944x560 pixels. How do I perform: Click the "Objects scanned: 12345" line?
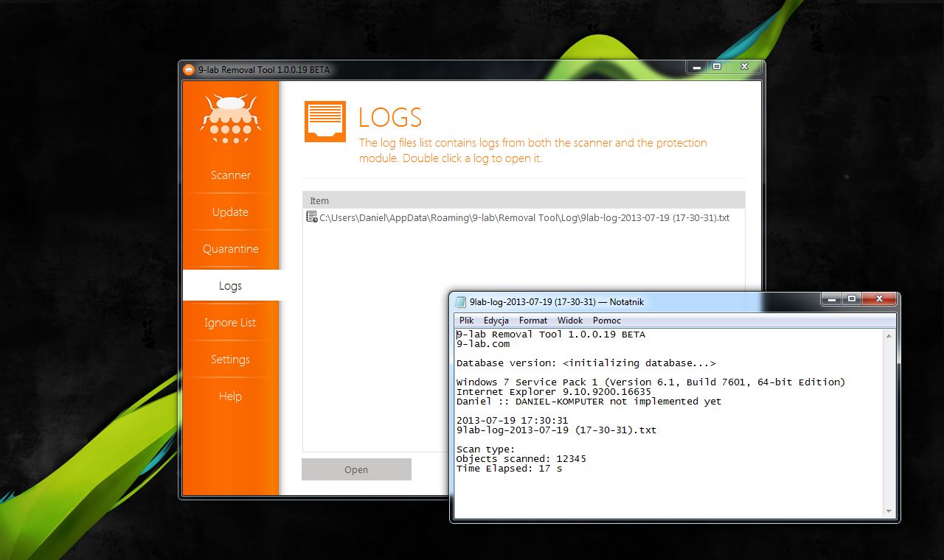521,458
